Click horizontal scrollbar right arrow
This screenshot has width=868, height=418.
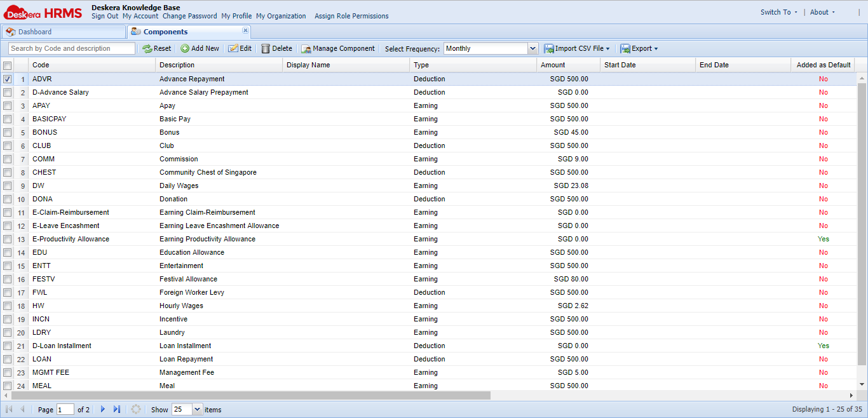851,395
